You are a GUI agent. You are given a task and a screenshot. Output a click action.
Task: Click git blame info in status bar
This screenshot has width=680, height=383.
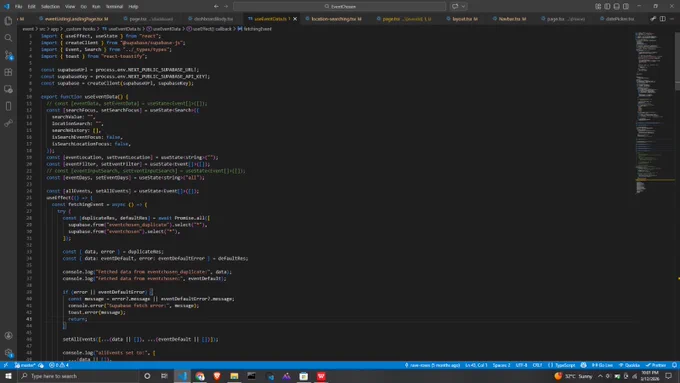click(432, 365)
